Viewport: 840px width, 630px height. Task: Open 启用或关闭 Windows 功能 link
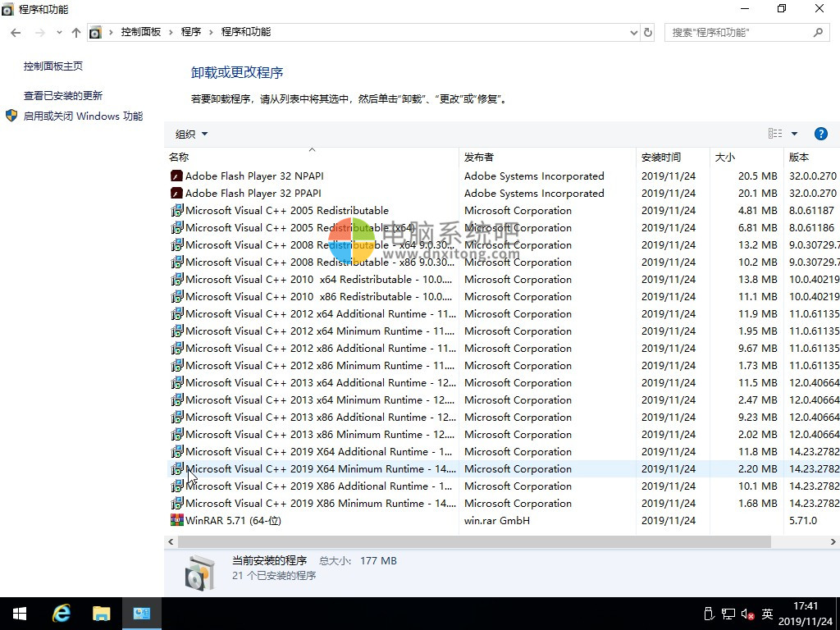pos(83,116)
